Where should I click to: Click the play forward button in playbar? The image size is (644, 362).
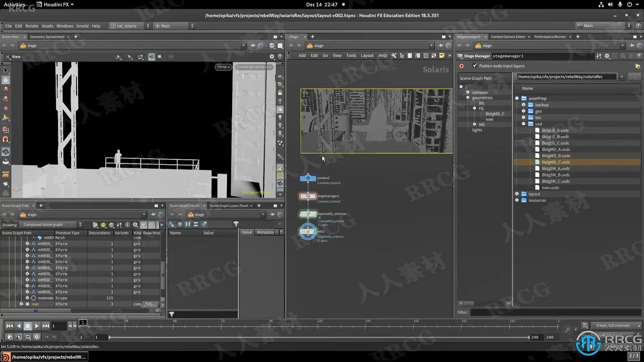point(37,326)
